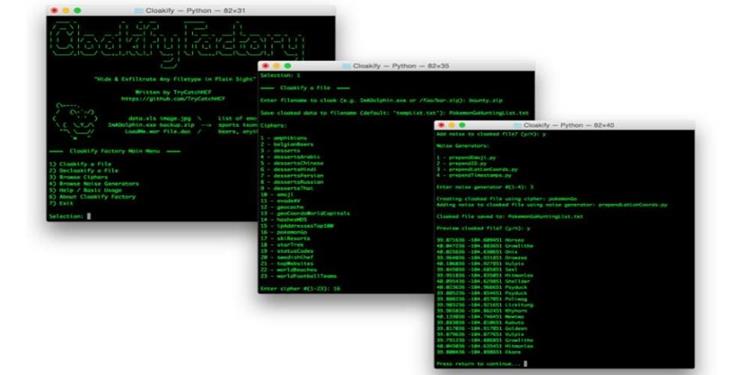Close the 82x35 Cloakify terminal window
Viewport: 750px width, 375px height.
pos(265,66)
